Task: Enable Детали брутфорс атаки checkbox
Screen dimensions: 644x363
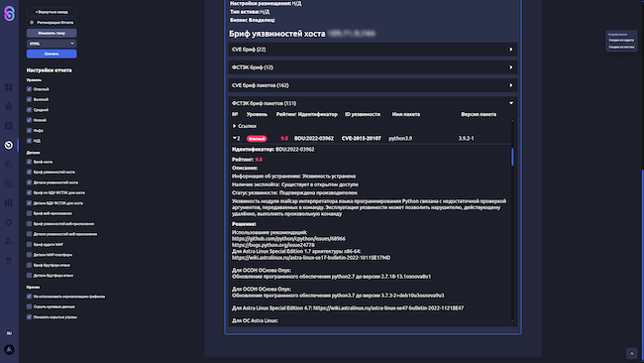Action: 29,276
